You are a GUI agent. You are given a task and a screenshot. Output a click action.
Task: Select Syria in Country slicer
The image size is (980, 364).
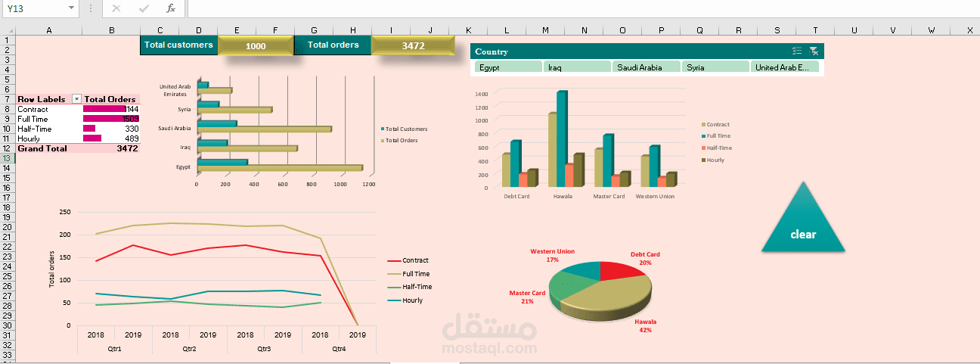coord(715,67)
